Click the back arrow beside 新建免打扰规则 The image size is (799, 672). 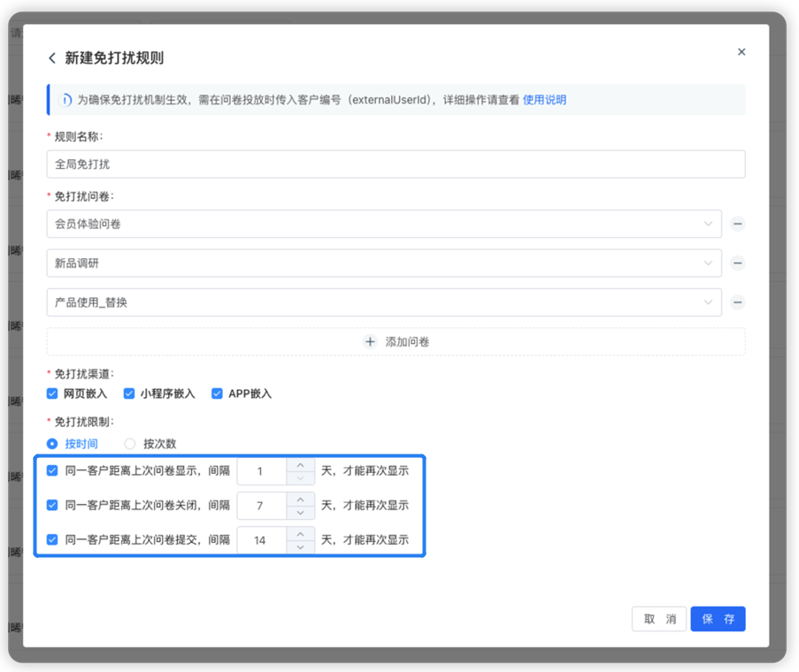[x=52, y=58]
